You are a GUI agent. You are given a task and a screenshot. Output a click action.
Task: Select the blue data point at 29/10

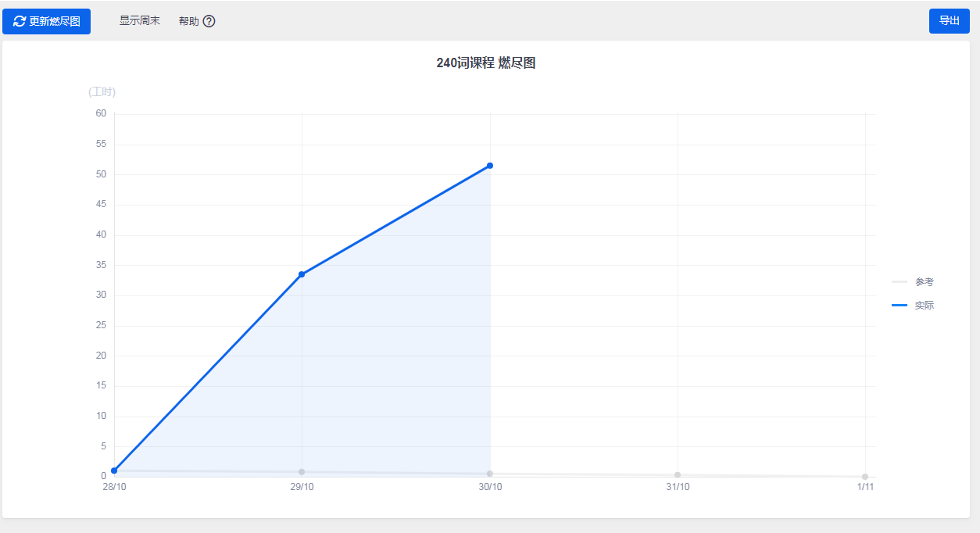tap(302, 274)
